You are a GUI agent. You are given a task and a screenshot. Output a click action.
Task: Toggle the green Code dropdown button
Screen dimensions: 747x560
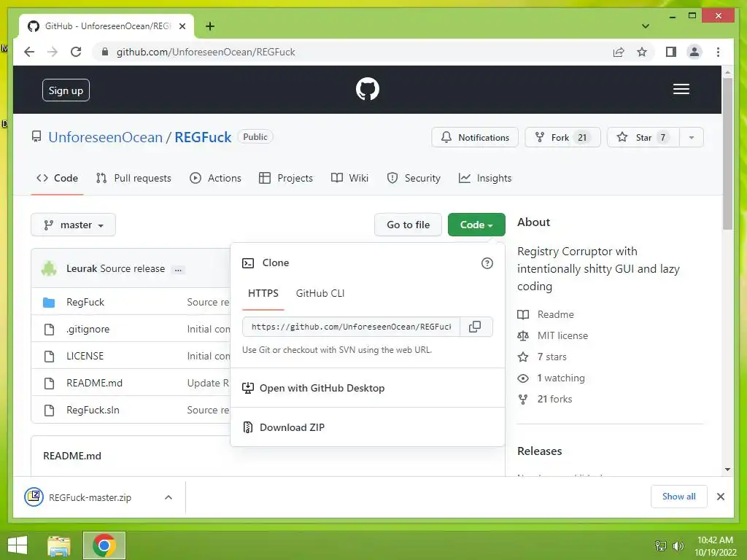pos(476,225)
